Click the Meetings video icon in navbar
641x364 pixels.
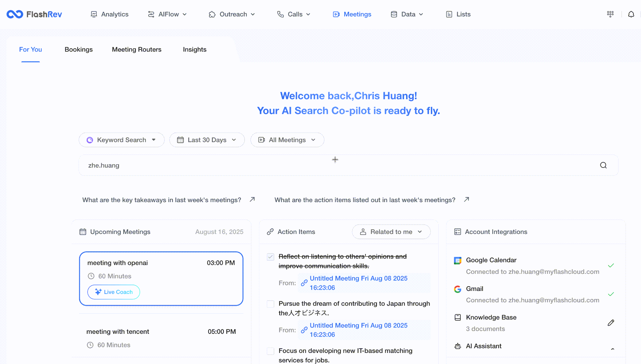[x=336, y=14]
